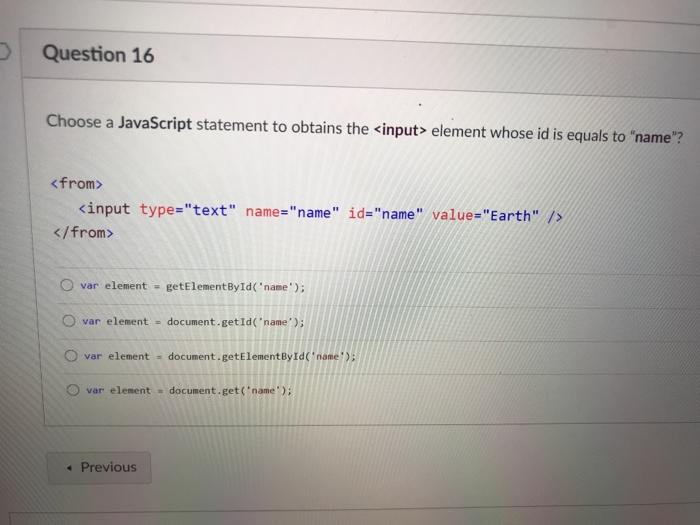This screenshot has width=700, height=525.
Task: Go back with the Previous button
Action: (99, 467)
